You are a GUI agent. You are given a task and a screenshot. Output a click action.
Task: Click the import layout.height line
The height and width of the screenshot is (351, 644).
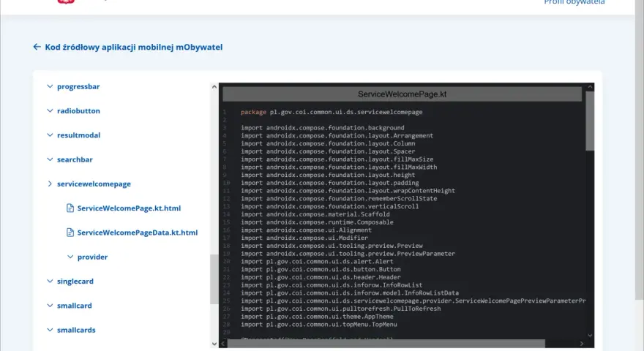pyautogui.click(x=328, y=175)
